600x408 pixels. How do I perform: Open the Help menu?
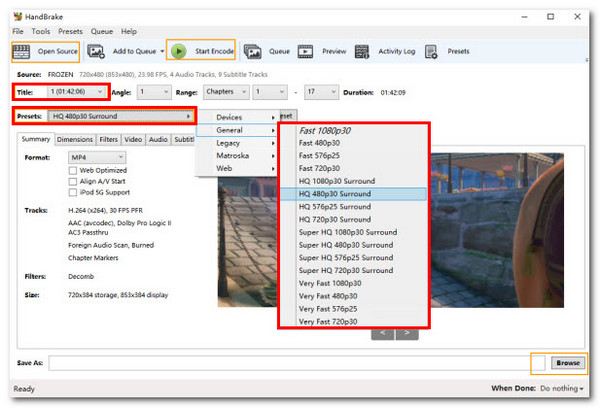coord(129,31)
